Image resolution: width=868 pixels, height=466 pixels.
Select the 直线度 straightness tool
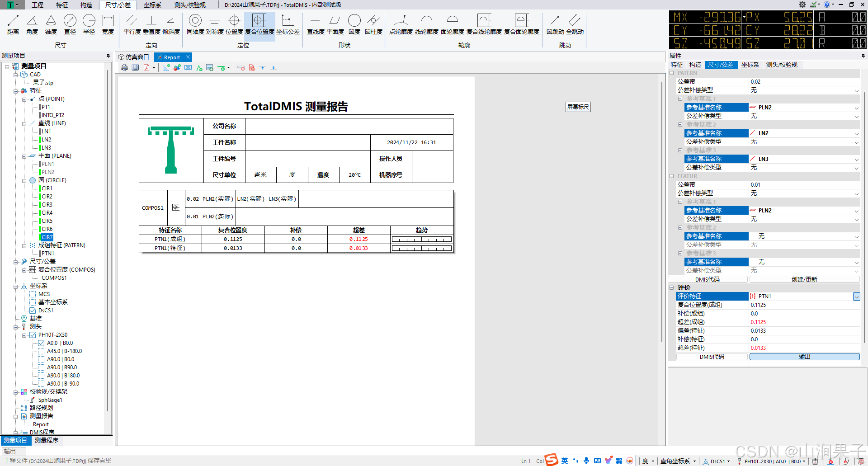tap(316, 24)
